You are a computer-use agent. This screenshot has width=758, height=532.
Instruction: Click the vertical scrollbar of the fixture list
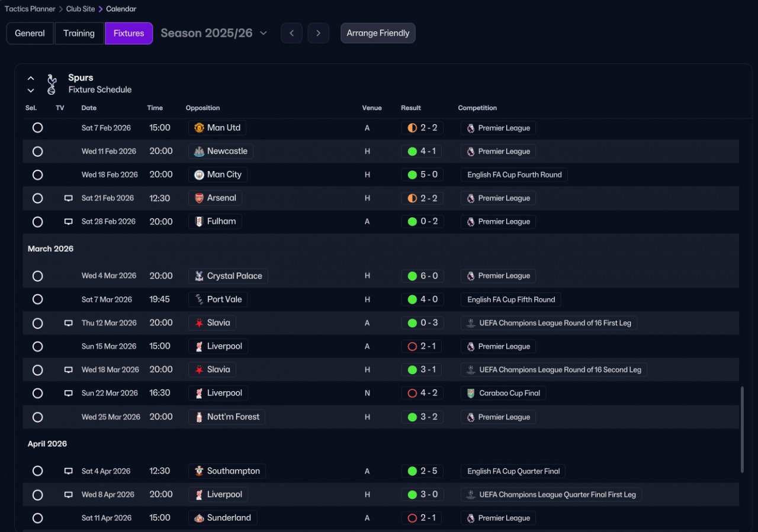click(x=742, y=430)
